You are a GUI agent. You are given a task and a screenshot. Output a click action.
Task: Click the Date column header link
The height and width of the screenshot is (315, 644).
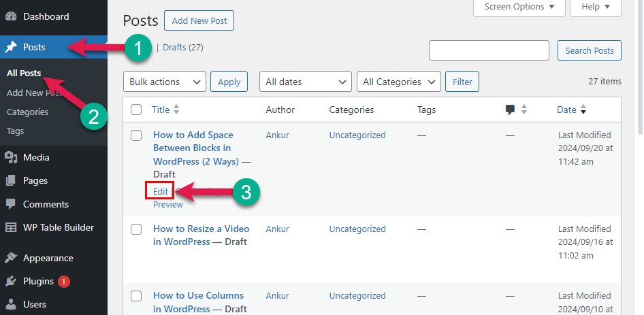(567, 110)
